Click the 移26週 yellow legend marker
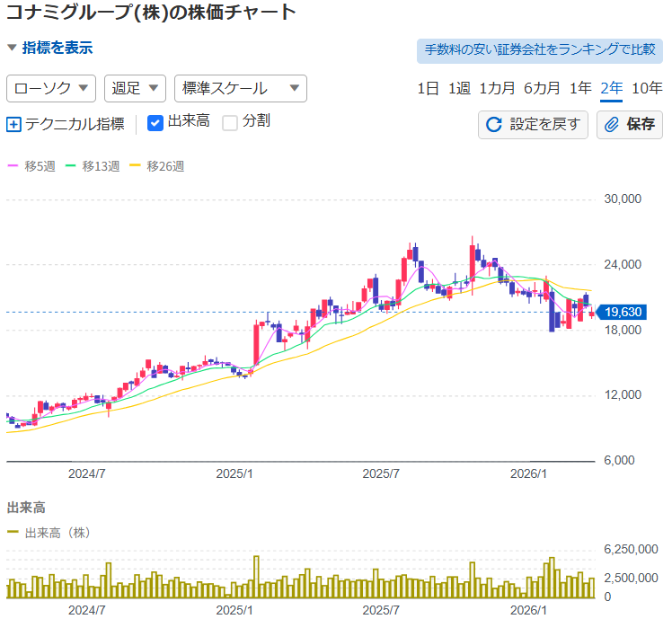The width and height of the screenshot is (672, 619). [136, 166]
